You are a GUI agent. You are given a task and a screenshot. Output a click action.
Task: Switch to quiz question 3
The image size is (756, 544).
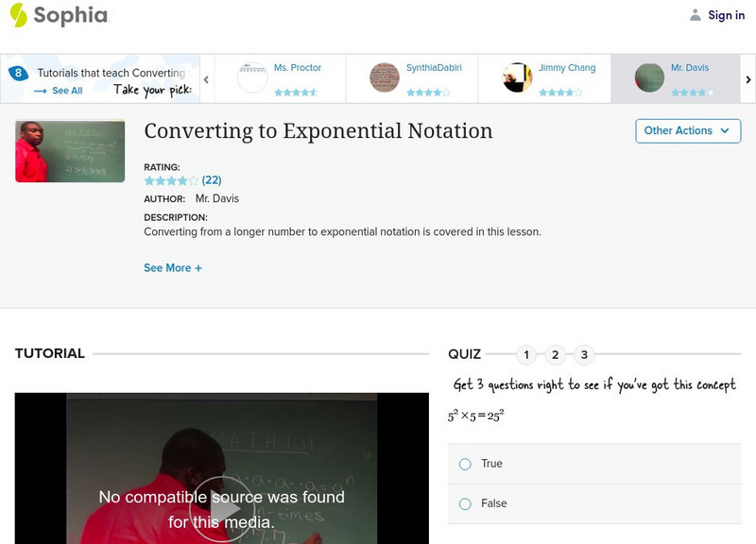[x=584, y=356]
